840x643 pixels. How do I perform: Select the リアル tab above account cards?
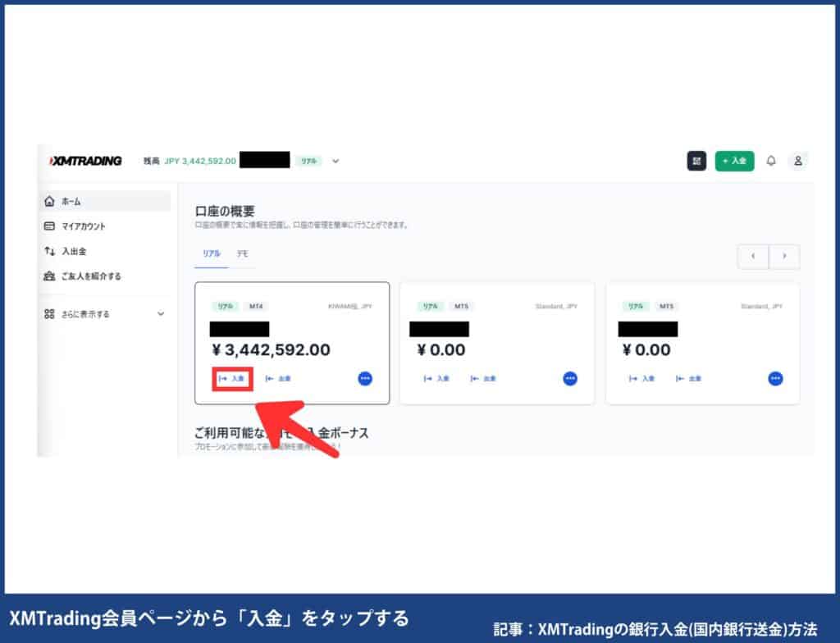(x=211, y=255)
